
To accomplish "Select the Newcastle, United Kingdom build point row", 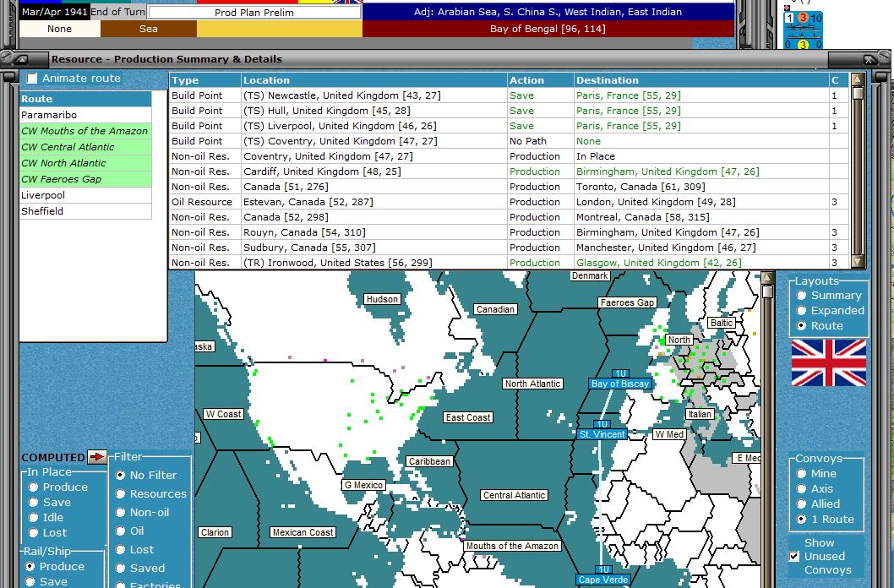I will pyautogui.click(x=509, y=95).
